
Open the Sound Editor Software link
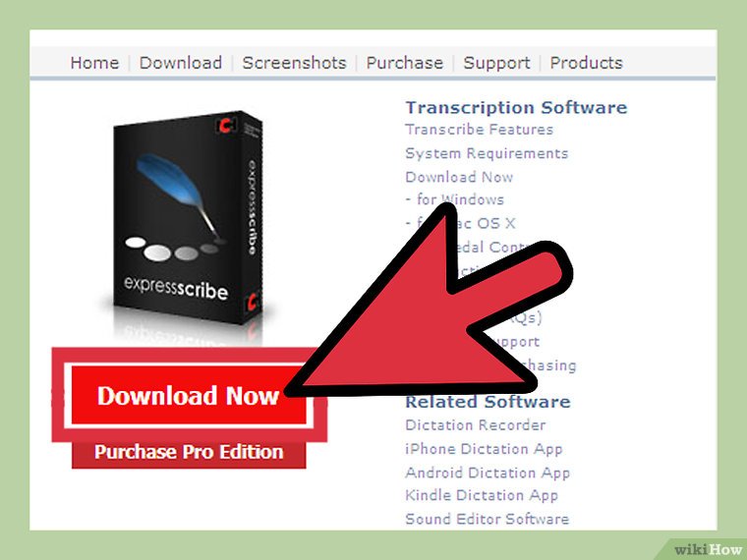coord(487,519)
